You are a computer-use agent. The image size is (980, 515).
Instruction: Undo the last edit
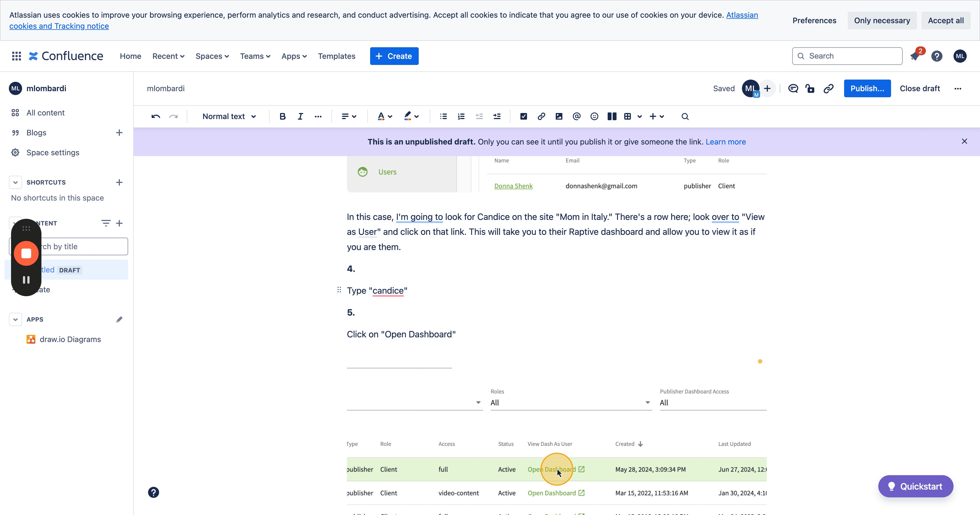[x=156, y=117]
